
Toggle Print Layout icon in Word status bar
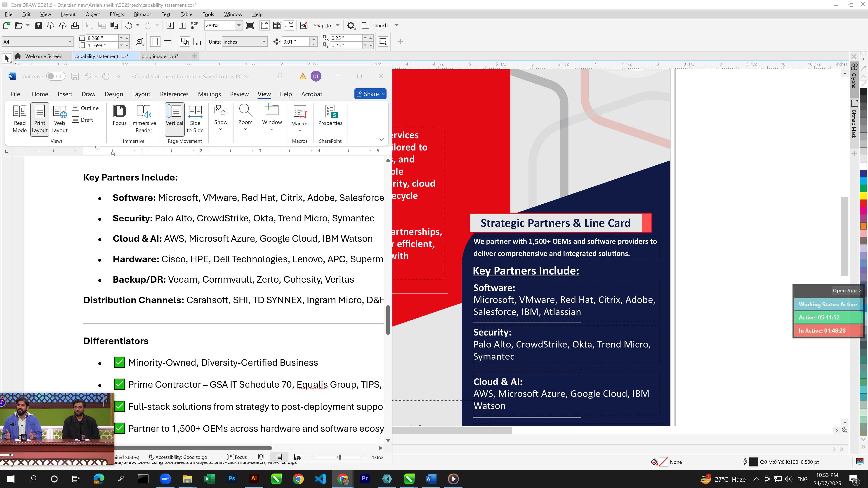[x=279, y=457]
